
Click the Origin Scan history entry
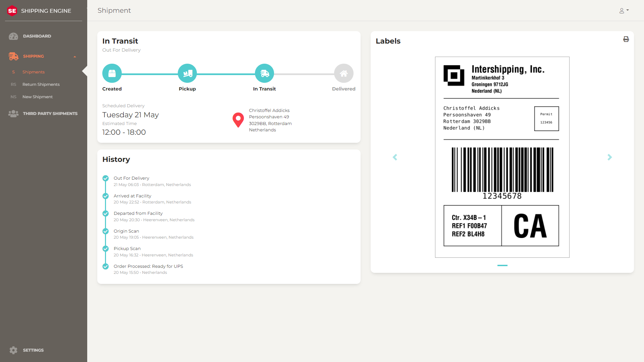pyautogui.click(x=126, y=231)
